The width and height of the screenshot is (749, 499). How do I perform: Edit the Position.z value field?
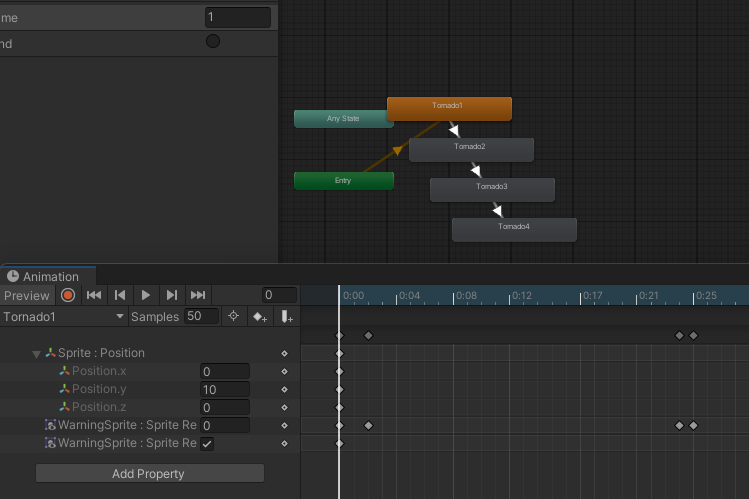[225, 407]
